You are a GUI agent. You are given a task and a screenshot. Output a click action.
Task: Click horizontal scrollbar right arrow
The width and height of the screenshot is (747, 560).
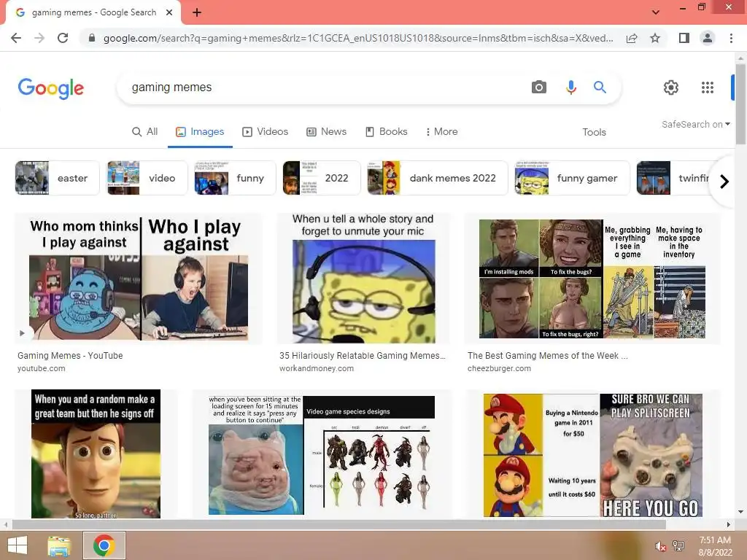point(728,525)
